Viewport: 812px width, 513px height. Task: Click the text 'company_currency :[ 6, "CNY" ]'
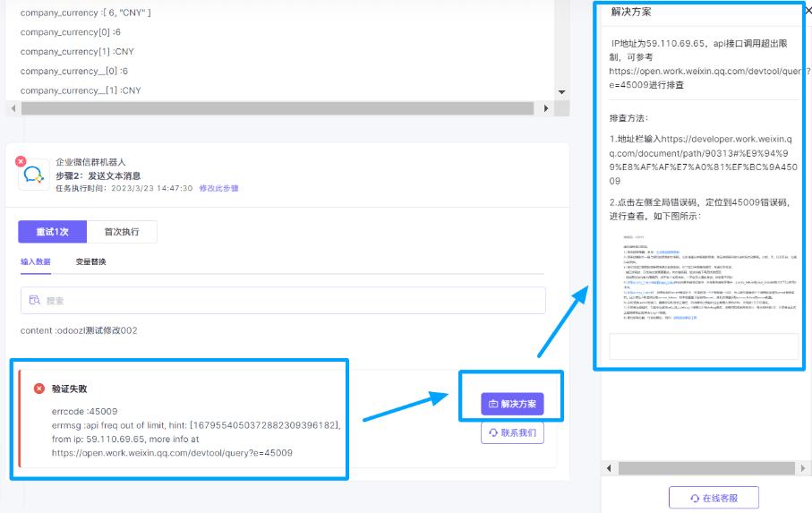pos(85,13)
